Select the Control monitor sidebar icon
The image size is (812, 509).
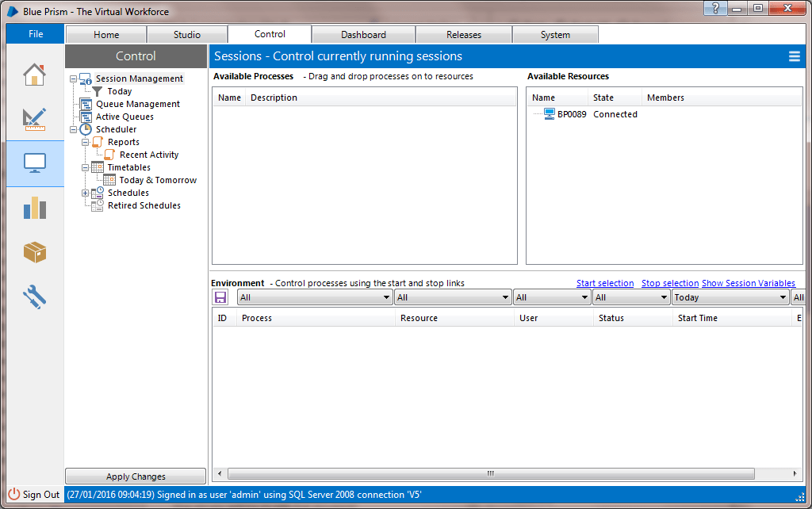[x=35, y=163]
